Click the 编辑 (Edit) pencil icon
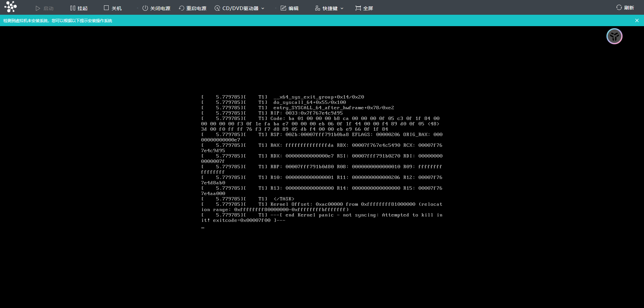This screenshot has width=644, height=308. (283, 8)
